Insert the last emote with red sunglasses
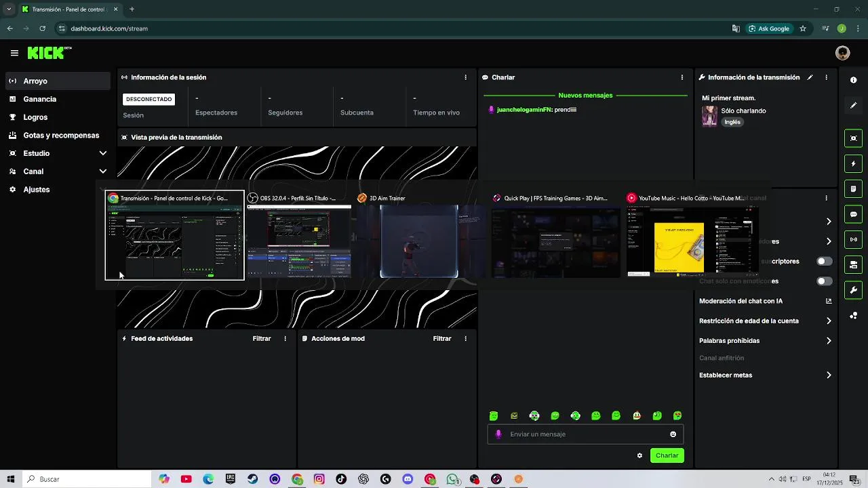 [677, 416]
